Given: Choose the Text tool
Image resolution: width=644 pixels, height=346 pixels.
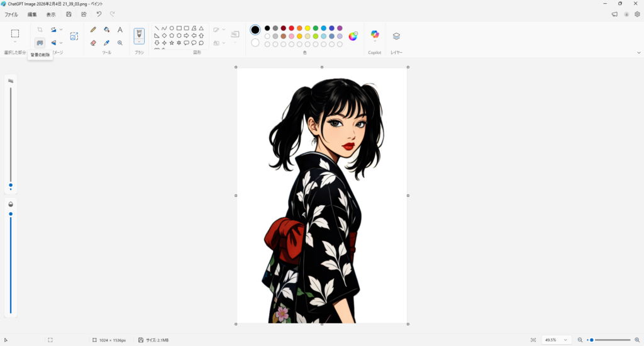Looking at the screenshot, I should click(120, 30).
